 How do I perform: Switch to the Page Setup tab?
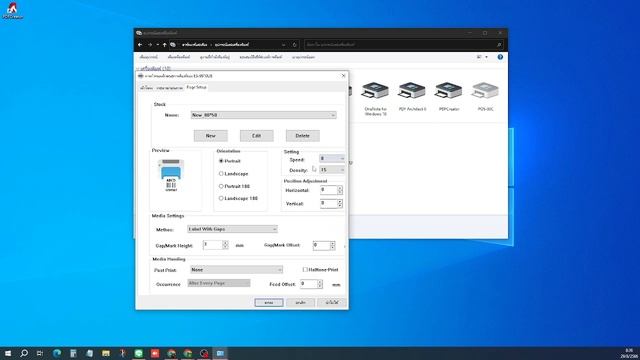[x=196, y=87]
